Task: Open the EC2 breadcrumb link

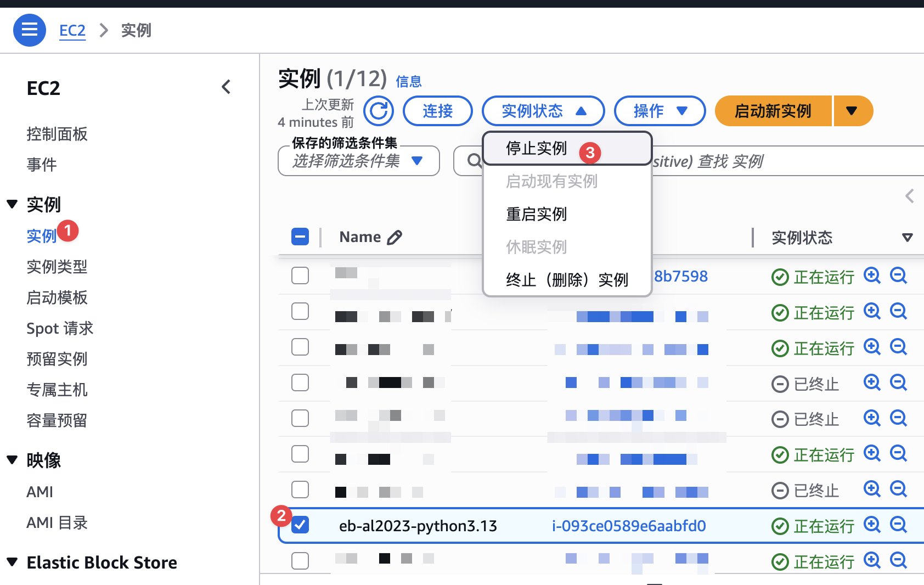Action: click(72, 30)
